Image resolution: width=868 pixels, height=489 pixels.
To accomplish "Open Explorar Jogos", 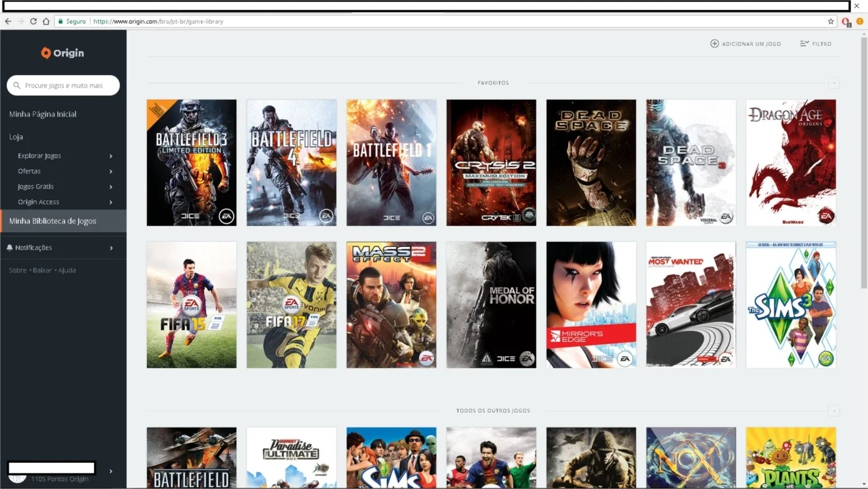I will (40, 156).
